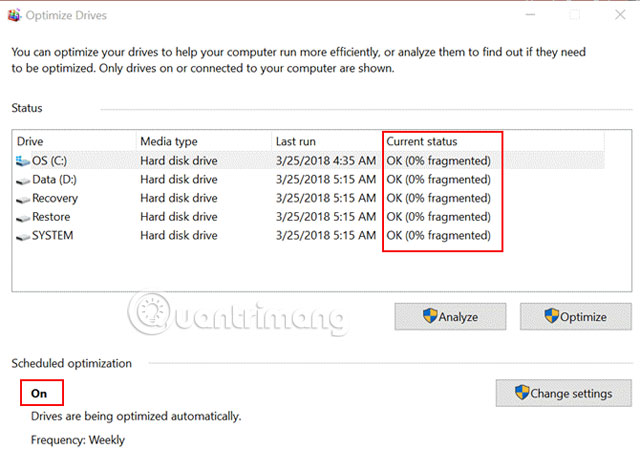640x449 pixels.
Task: Click OS (C:) media type cell
Action: [179, 161]
